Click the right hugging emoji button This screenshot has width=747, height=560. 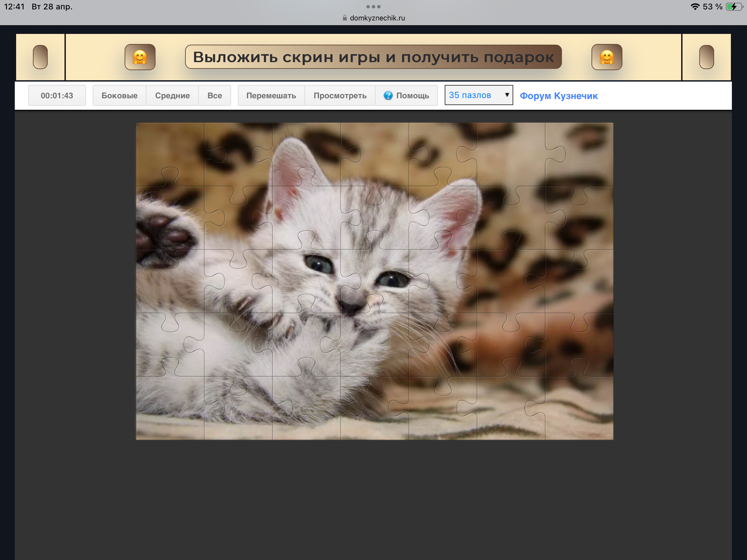point(607,57)
